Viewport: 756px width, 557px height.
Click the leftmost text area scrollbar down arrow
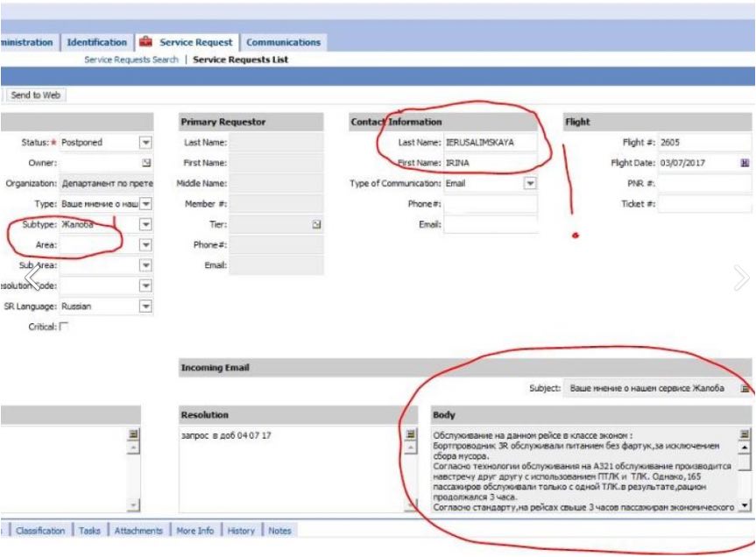pyautogui.click(x=133, y=505)
